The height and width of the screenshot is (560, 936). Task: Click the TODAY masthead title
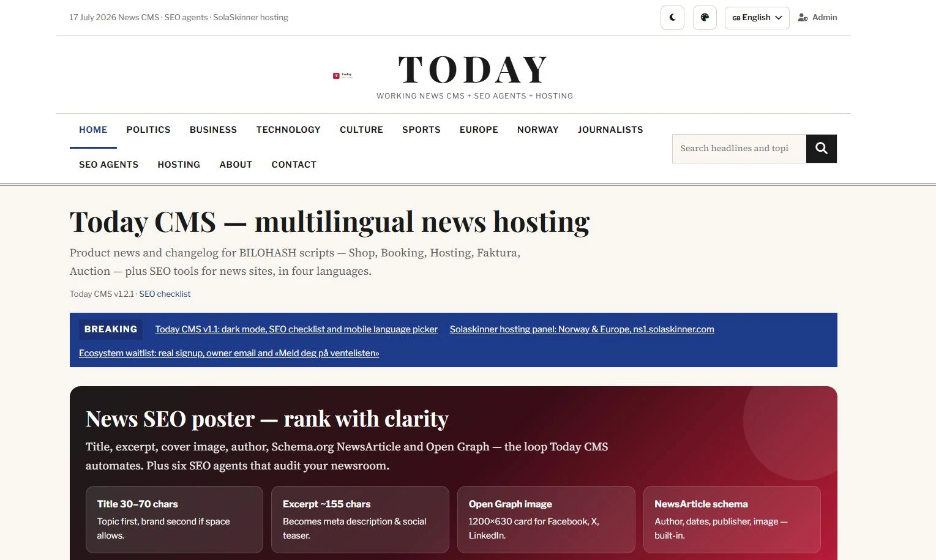(x=473, y=70)
